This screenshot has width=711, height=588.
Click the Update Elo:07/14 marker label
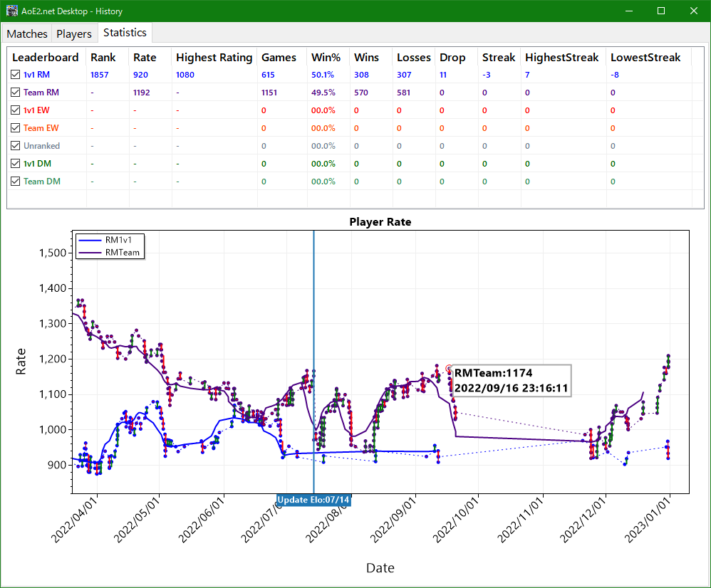[313, 500]
